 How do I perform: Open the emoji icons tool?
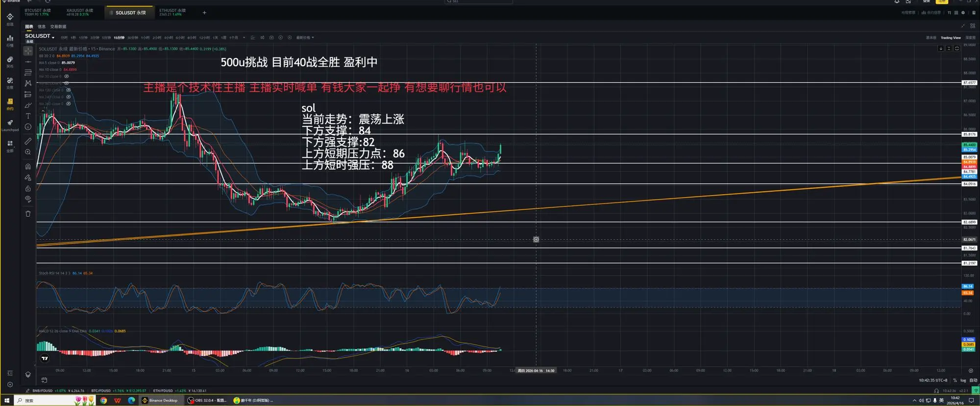click(28, 127)
